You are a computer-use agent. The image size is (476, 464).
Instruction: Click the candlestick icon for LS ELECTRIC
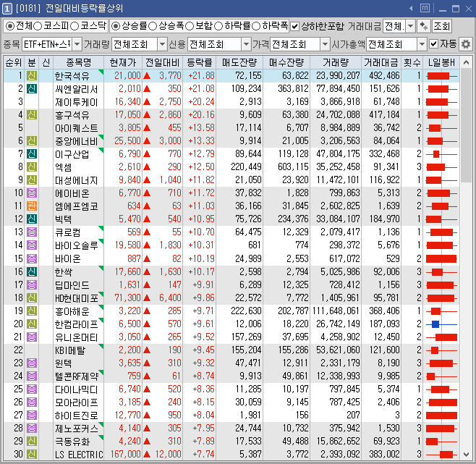click(441, 455)
